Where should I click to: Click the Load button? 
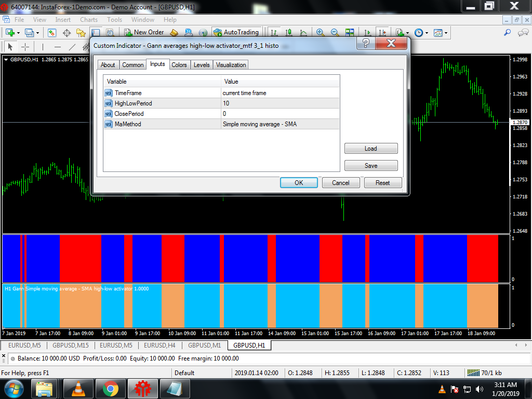click(x=371, y=149)
